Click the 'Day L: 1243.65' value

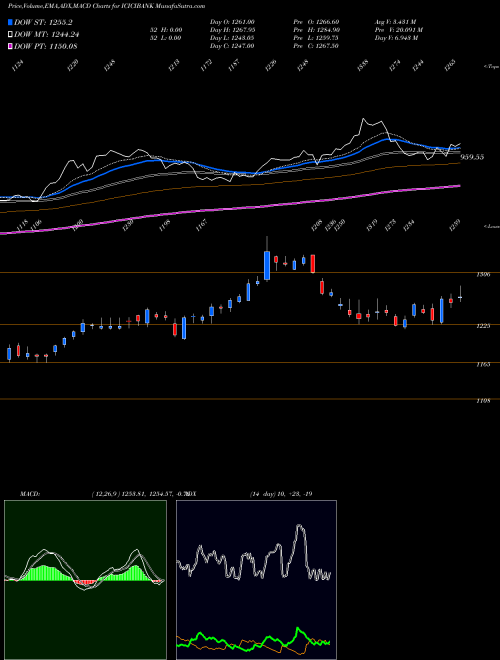(232, 38)
